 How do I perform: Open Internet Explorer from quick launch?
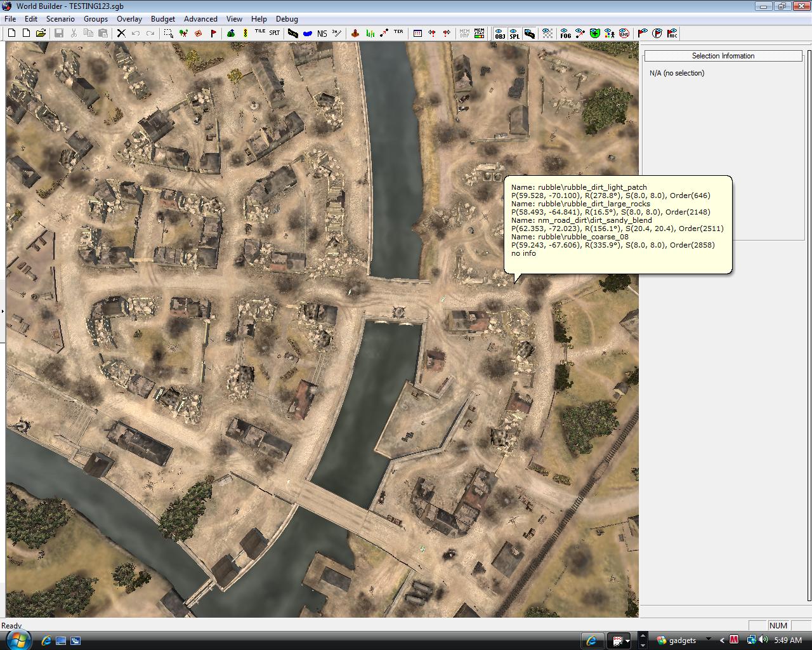pos(46,640)
